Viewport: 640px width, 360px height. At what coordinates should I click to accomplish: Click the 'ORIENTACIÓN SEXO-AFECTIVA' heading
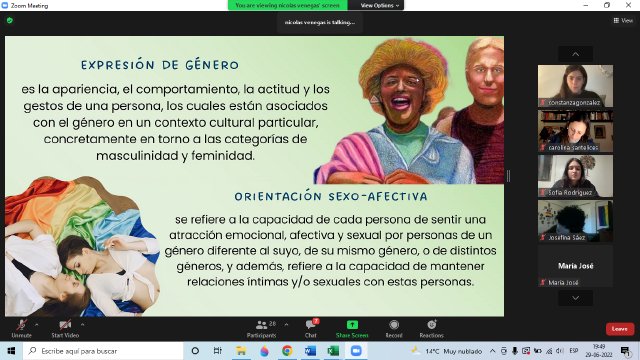[x=331, y=196]
